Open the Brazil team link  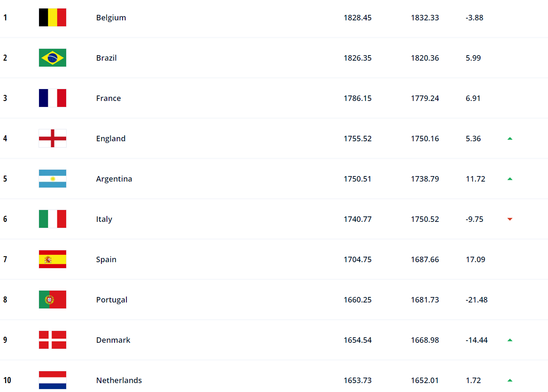(x=106, y=58)
